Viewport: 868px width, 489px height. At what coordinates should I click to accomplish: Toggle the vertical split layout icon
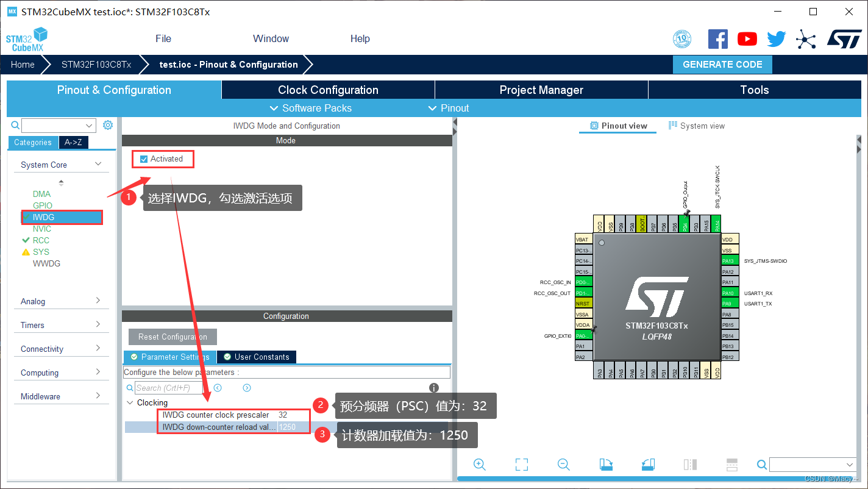(x=690, y=465)
